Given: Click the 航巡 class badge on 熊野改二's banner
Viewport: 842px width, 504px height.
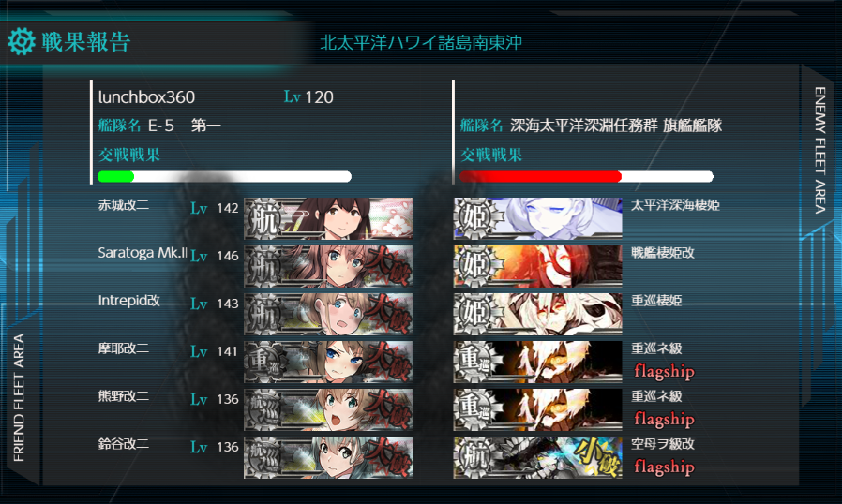Looking at the screenshot, I should pos(264,409).
